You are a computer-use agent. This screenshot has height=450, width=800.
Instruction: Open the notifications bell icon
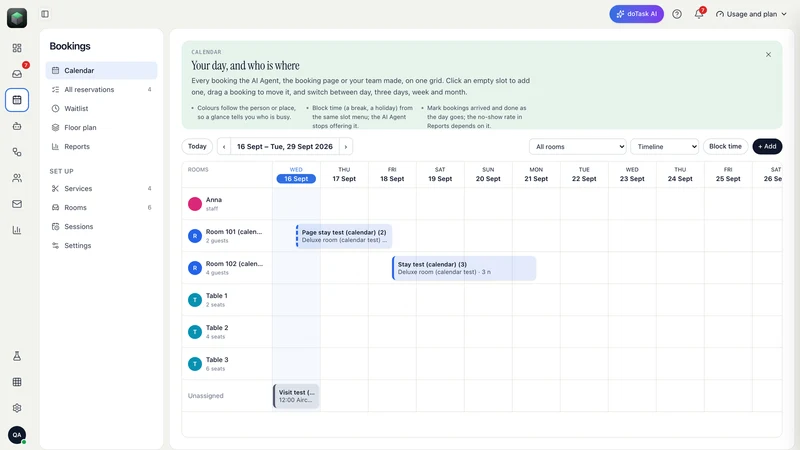click(698, 14)
